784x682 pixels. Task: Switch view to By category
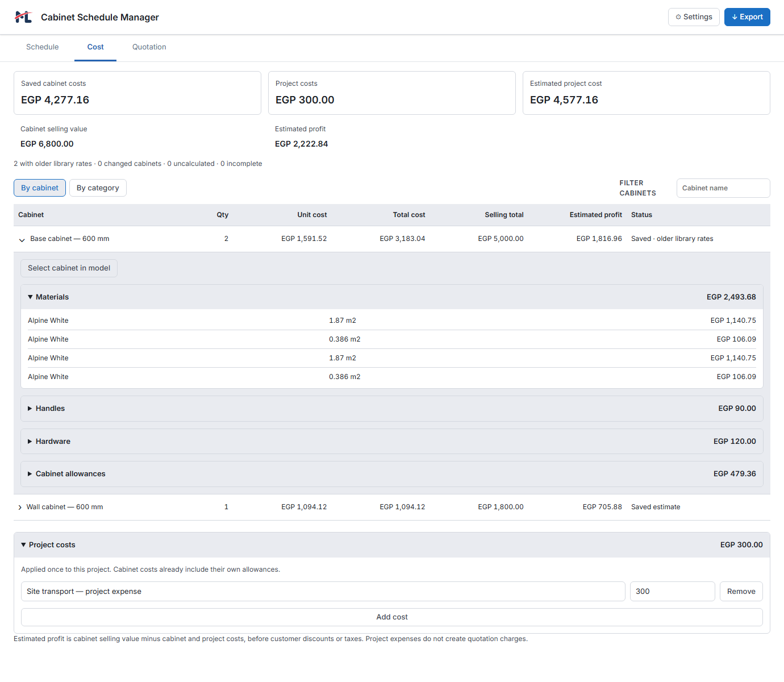[x=98, y=188]
